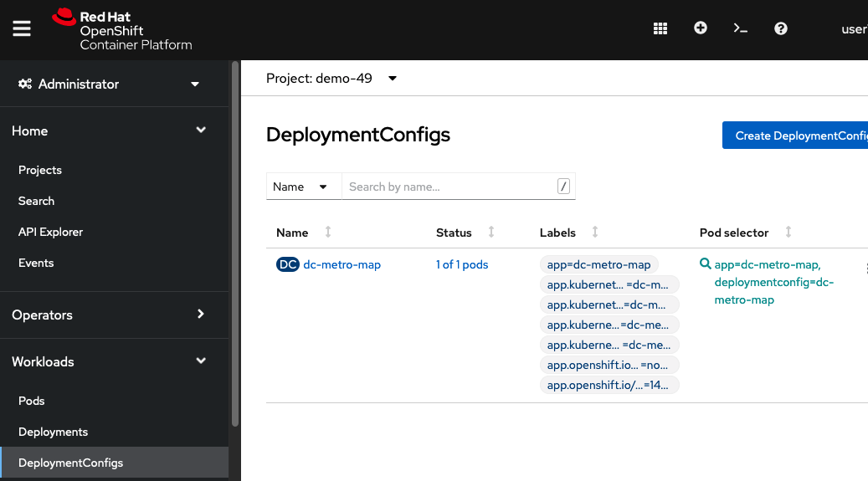868x481 pixels.
Task: Open the Project demo-49 dropdown
Action: [x=331, y=78]
